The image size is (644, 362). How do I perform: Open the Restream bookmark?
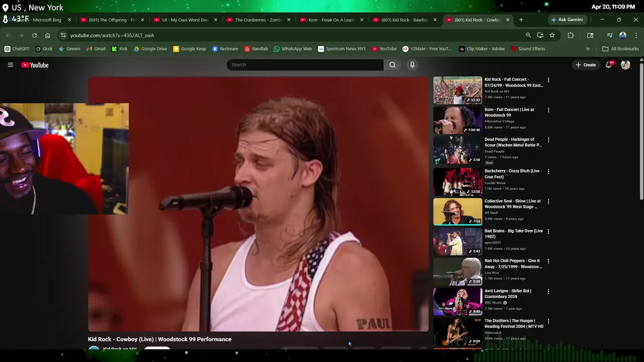(x=225, y=49)
